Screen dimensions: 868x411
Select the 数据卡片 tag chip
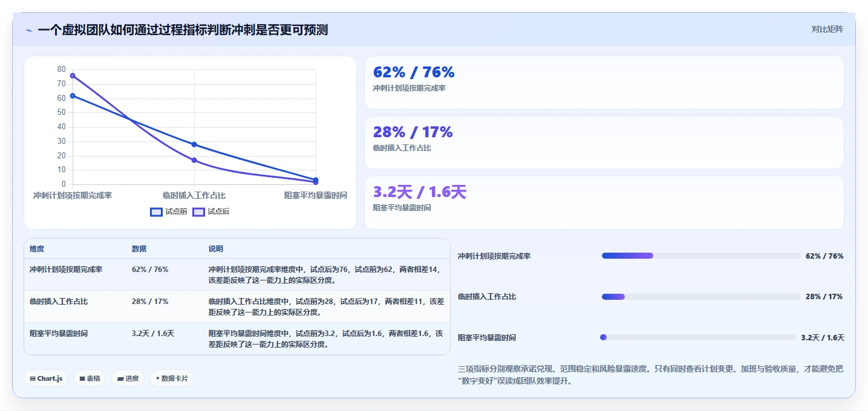(172, 378)
